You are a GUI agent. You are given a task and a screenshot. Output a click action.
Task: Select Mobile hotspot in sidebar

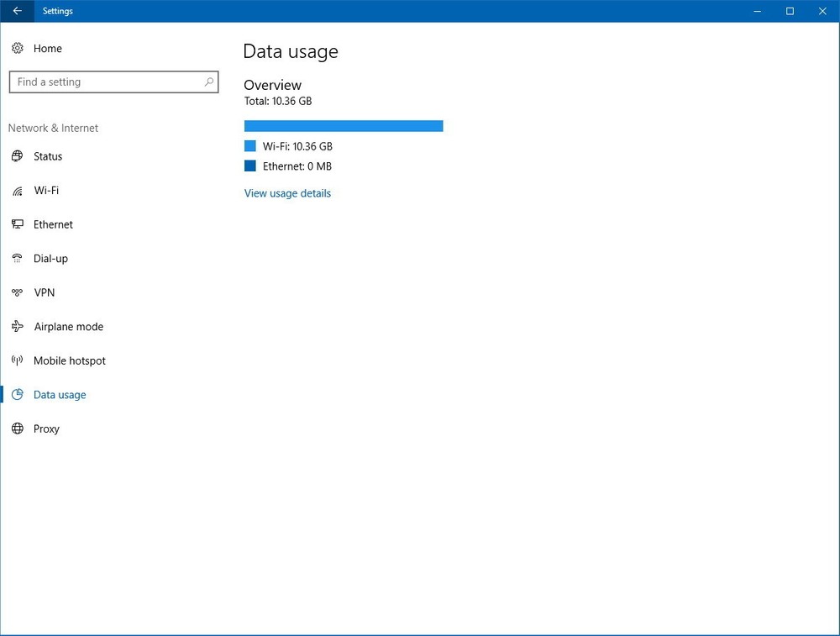pyautogui.click(x=69, y=360)
